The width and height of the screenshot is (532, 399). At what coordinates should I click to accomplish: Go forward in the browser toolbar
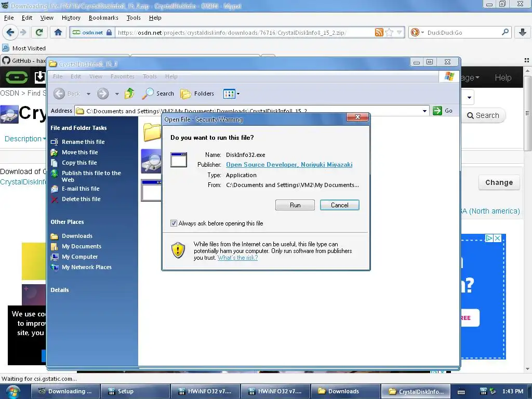point(23,32)
